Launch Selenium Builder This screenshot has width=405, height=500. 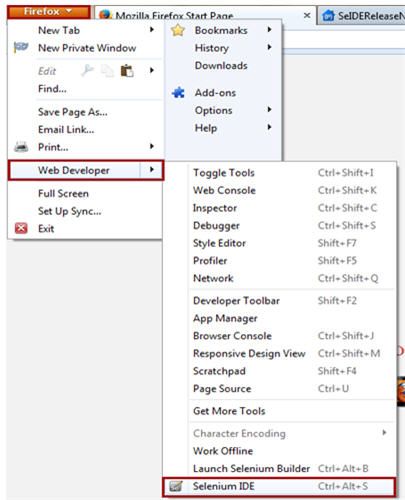[x=280, y=469]
